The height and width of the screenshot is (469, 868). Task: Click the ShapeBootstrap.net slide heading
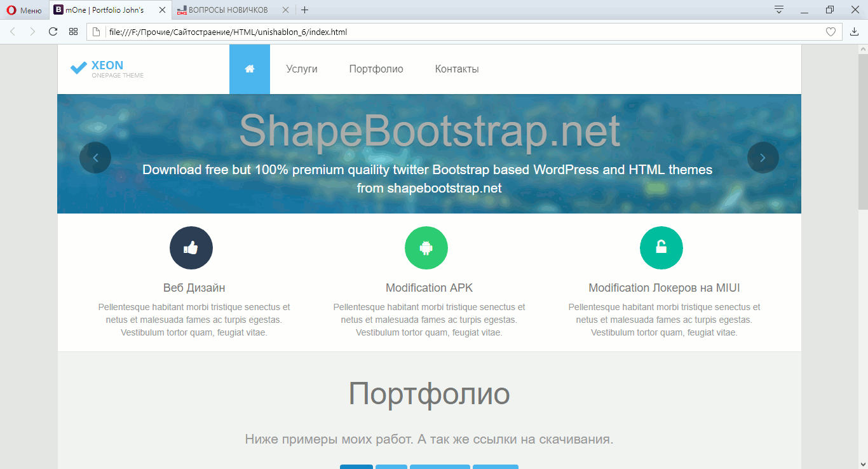pos(430,131)
